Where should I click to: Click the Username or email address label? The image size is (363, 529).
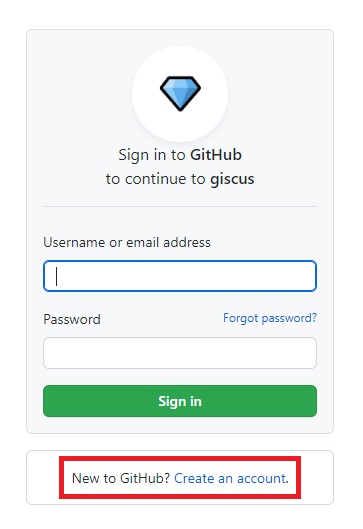(127, 242)
